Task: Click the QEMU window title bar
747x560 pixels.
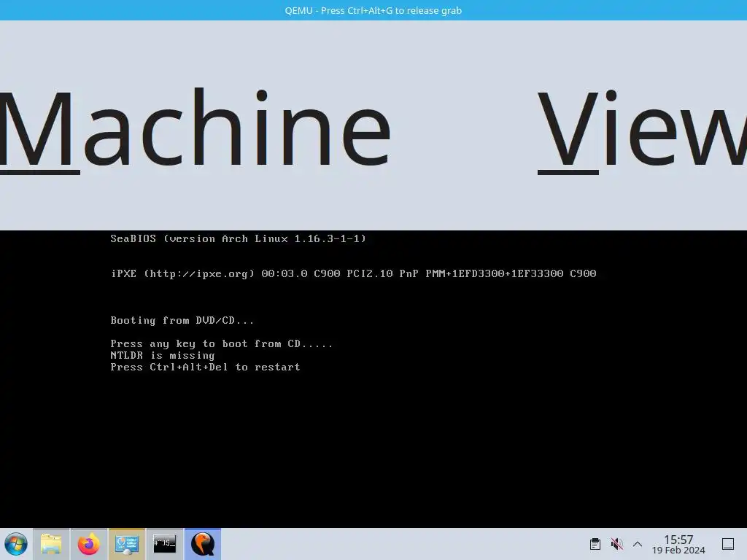Action: [373, 10]
